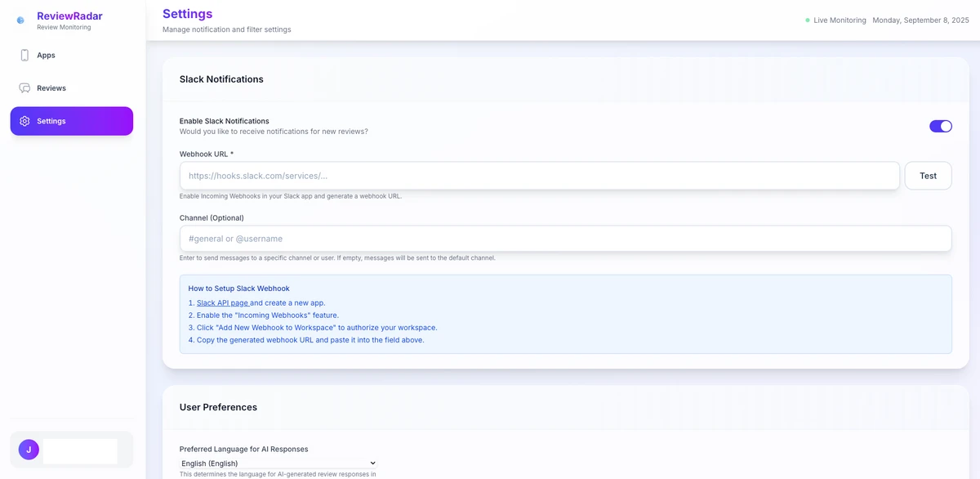Click 'Manage notification and filter settings' subtitle
This screenshot has height=479, width=980.
(x=226, y=29)
